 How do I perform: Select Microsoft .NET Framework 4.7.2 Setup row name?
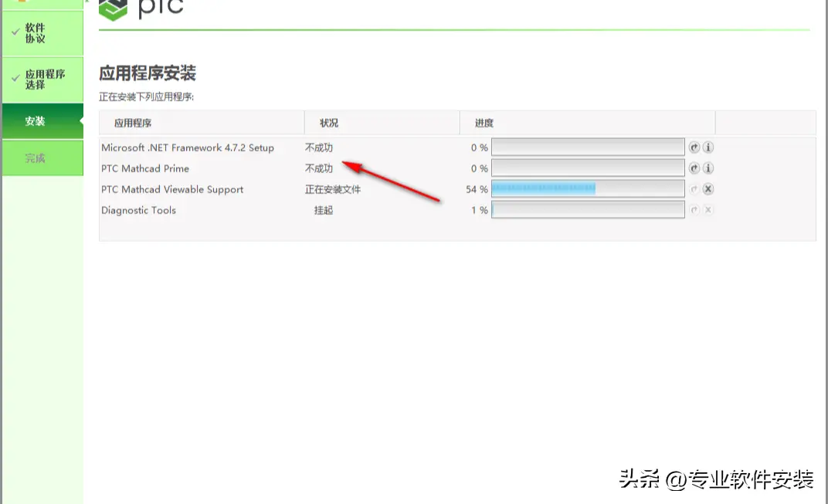point(188,147)
